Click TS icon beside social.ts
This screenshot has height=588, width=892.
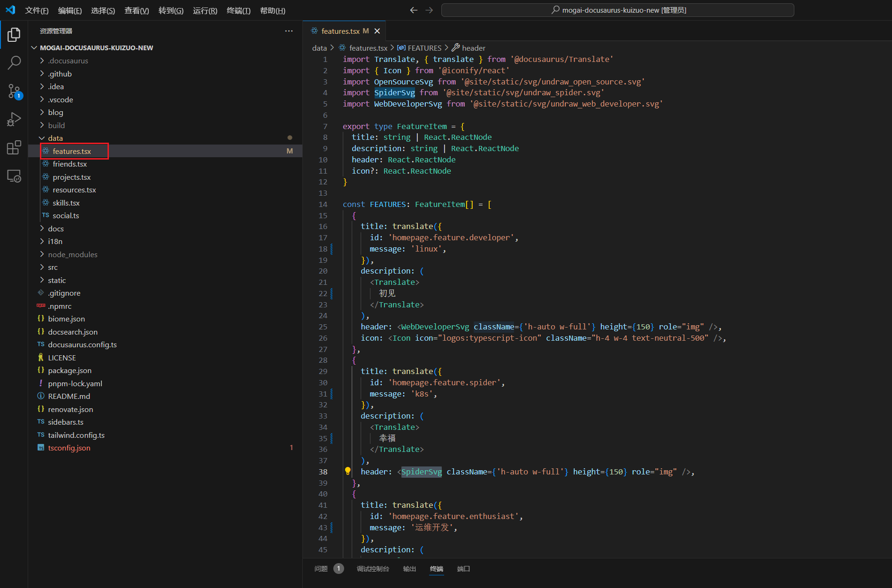46,215
